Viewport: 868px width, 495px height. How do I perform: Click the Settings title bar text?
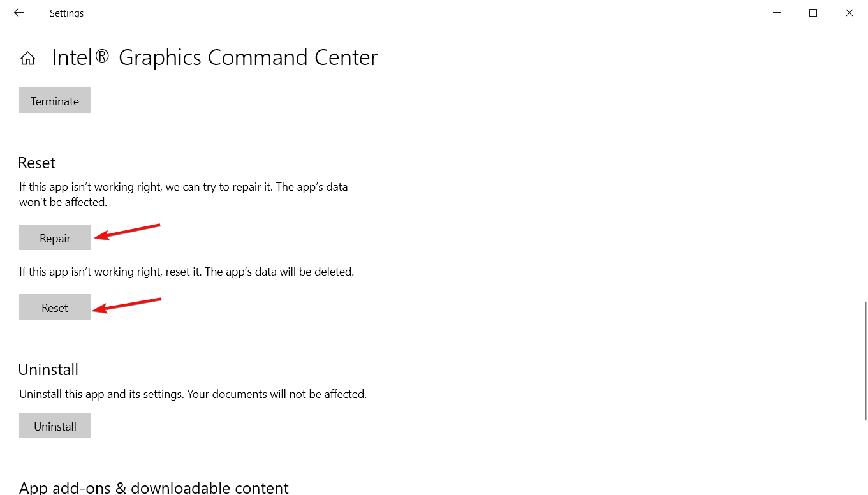pyautogui.click(x=66, y=13)
